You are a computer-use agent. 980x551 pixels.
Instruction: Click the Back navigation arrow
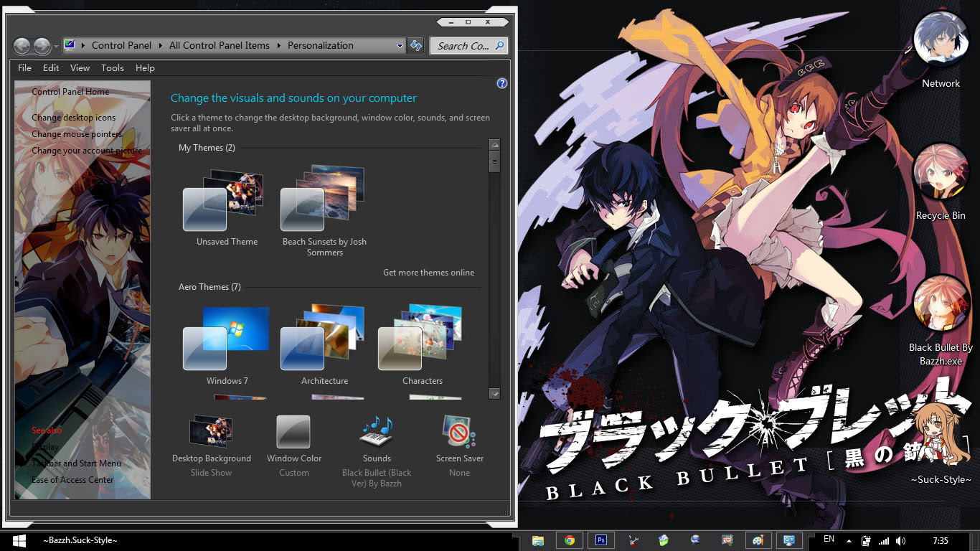pos(22,46)
